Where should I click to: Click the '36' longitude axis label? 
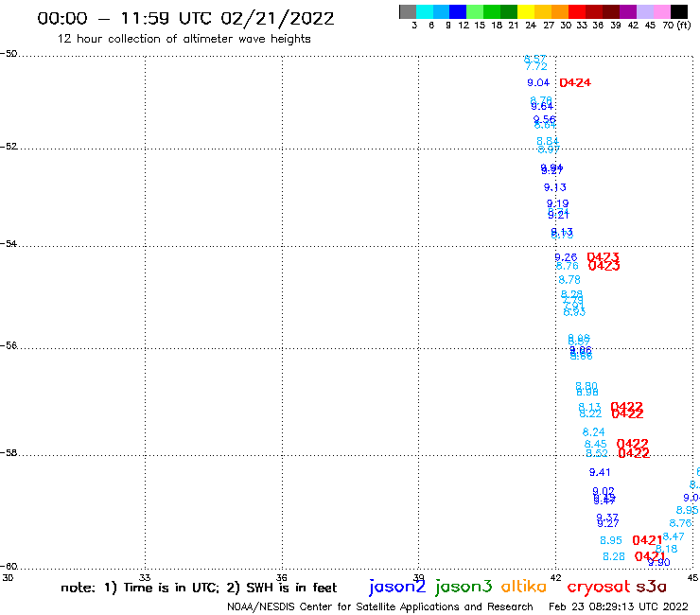282,577
